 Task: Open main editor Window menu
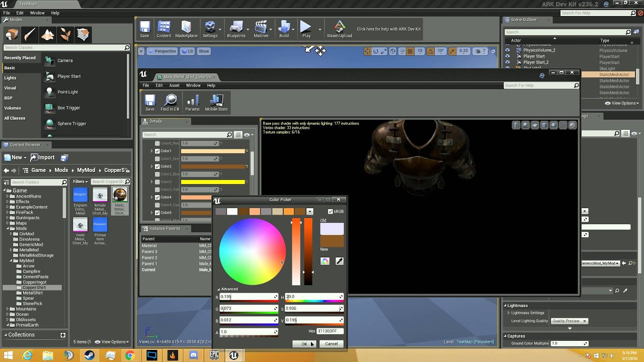point(37,13)
